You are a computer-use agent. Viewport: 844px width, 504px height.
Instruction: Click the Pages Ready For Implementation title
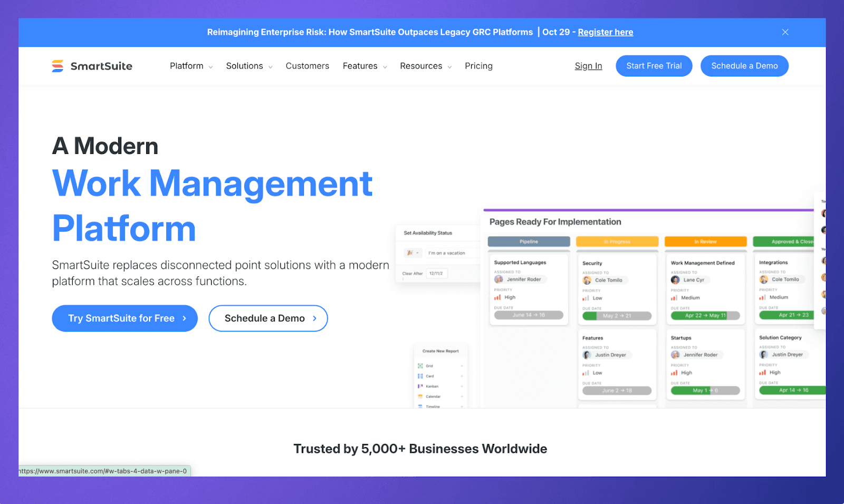pos(555,222)
